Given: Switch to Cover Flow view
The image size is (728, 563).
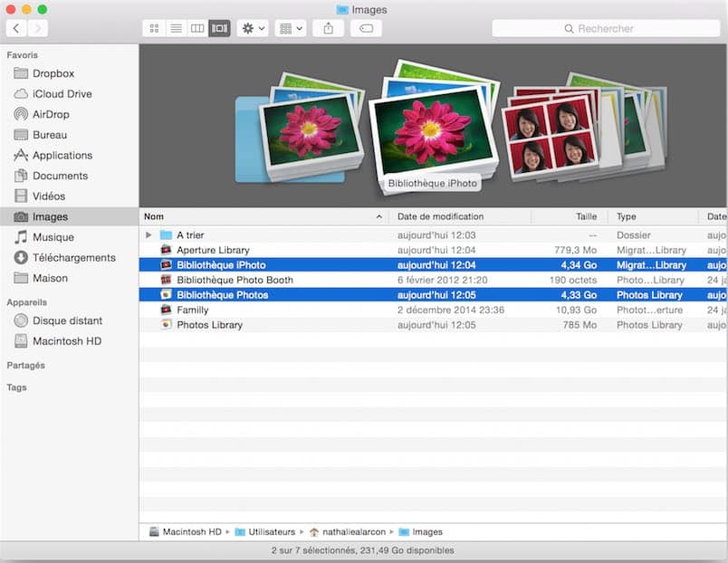Looking at the screenshot, I should click(x=220, y=28).
